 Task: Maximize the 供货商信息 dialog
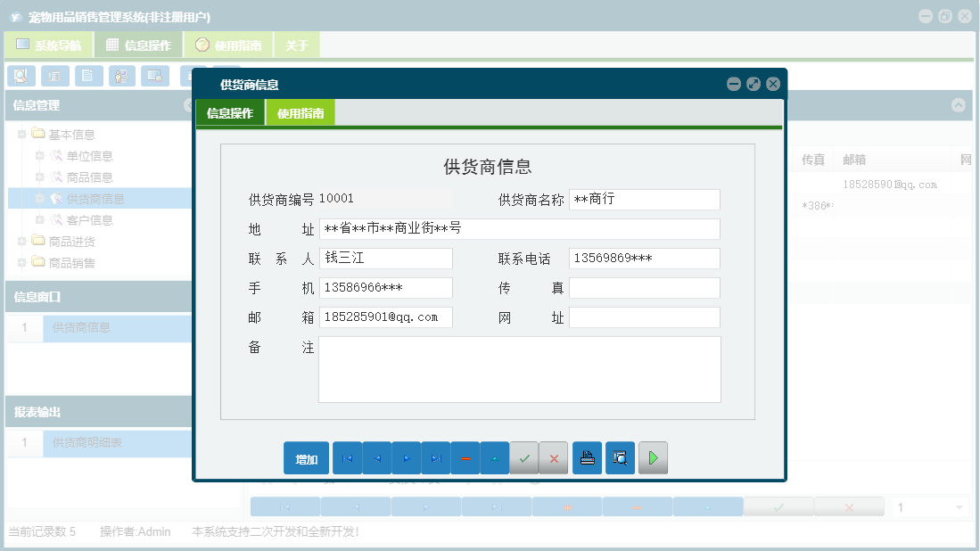[x=754, y=84]
